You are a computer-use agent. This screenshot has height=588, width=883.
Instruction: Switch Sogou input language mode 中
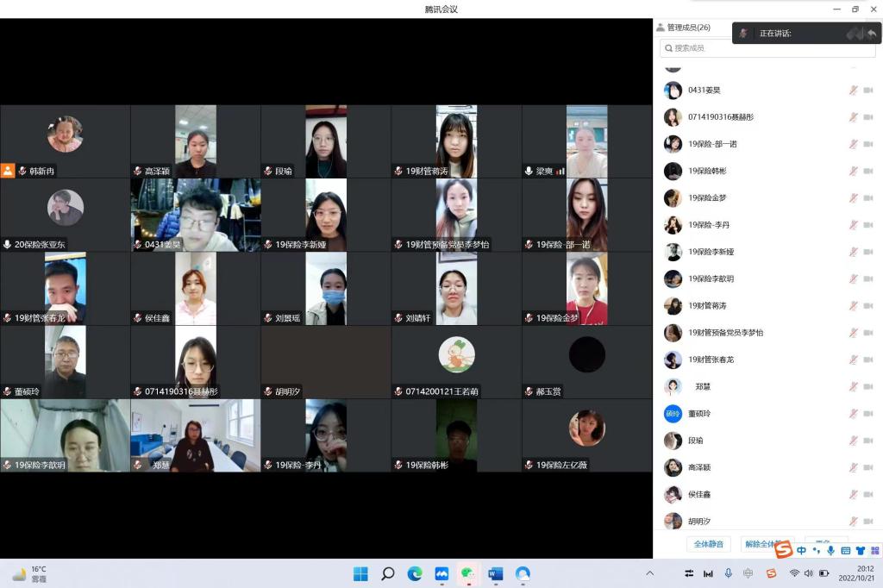point(802,550)
